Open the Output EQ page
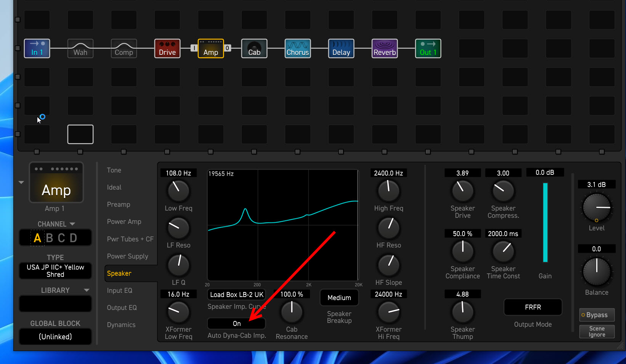This screenshot has width=626, height=364. [x=122, y=308]
